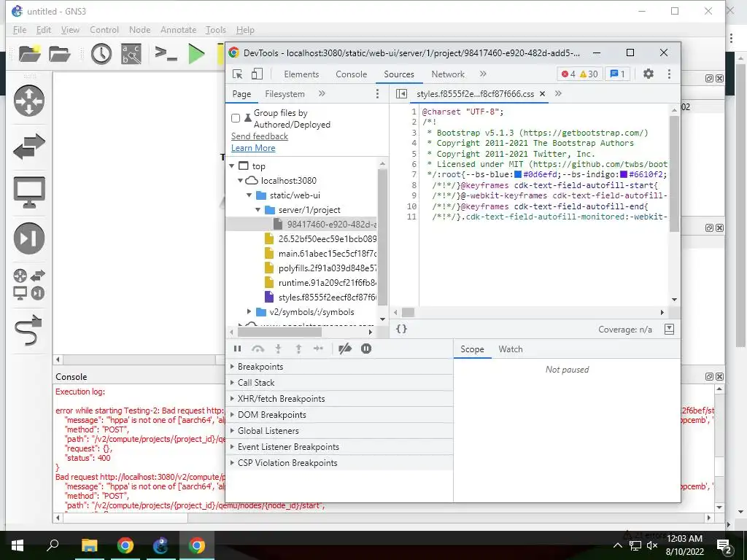The width and height of the screenshot is (747, 560).
Task: Click the show coverage details icon
Action: point(670,329)
